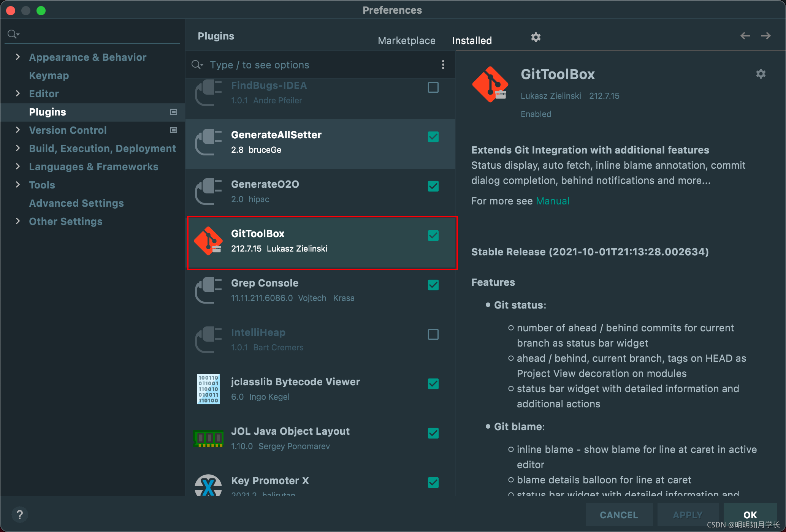The width and height of the screenshot is (786, 532).
Task: Click the large GitToolBox logo in the details pane
Action: 490,84
